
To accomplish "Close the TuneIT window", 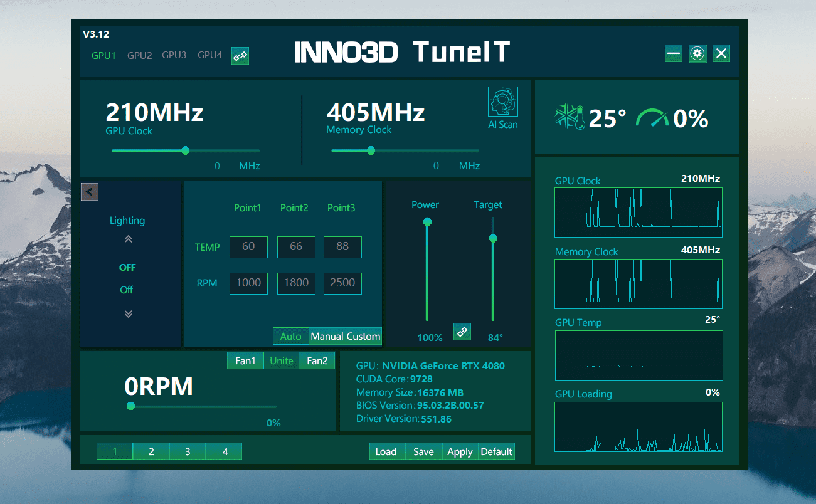I will click(721, 53).
